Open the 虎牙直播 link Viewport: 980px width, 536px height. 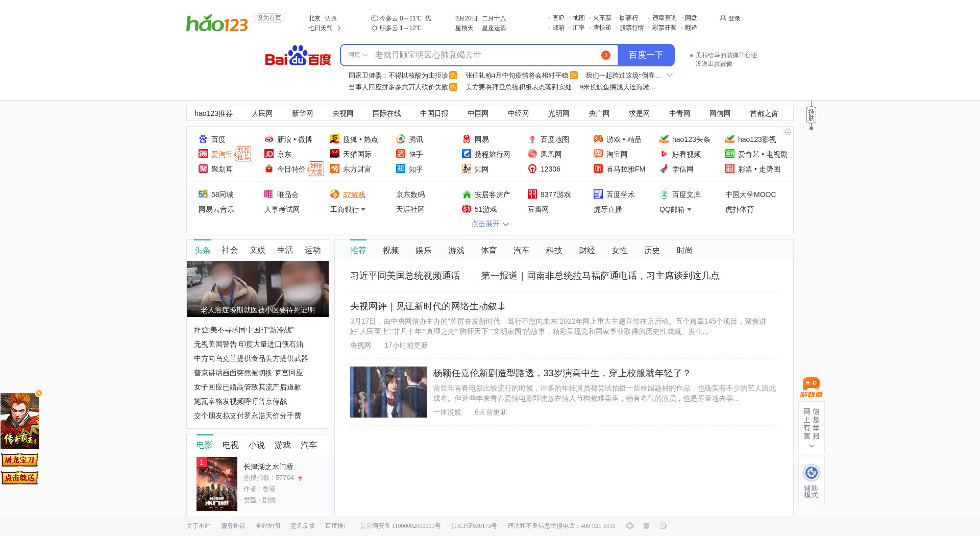608,209
